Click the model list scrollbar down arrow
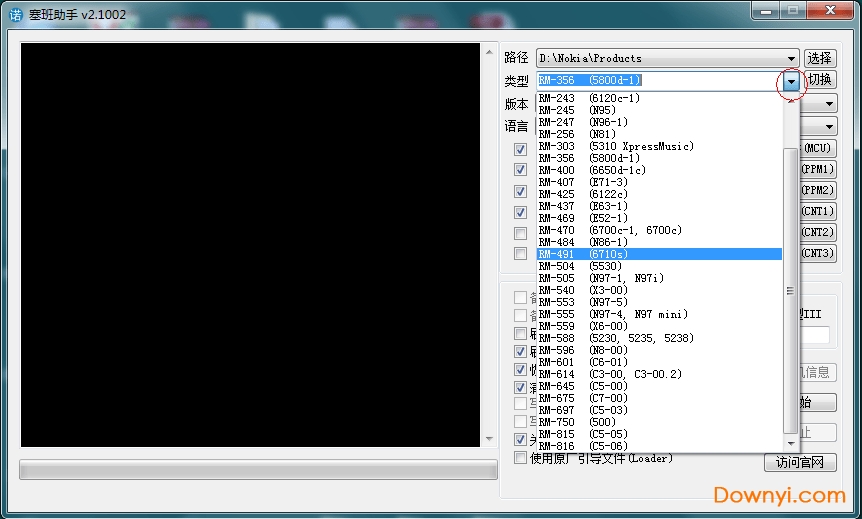The image size is (862, 519). (x=791, y=443)
